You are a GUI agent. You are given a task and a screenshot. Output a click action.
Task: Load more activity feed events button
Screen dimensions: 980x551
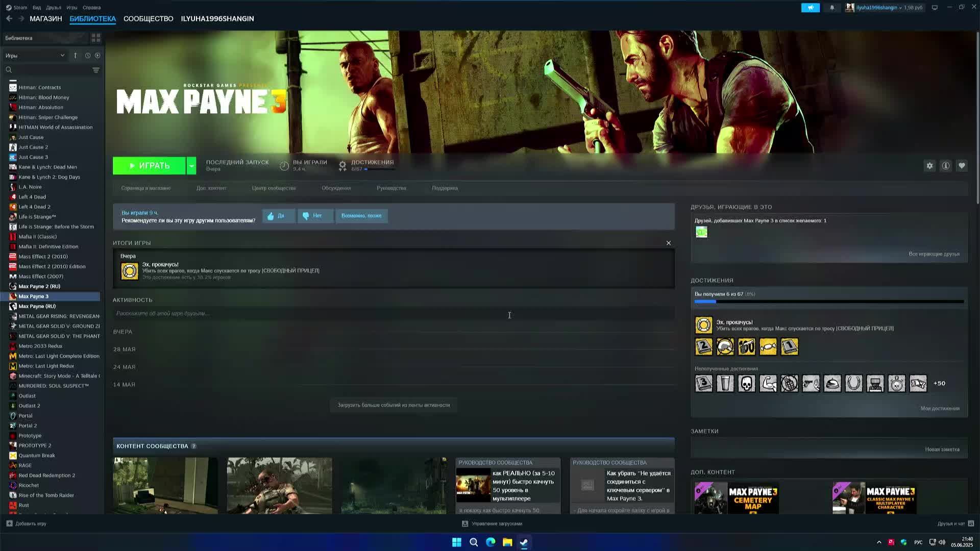394,405
